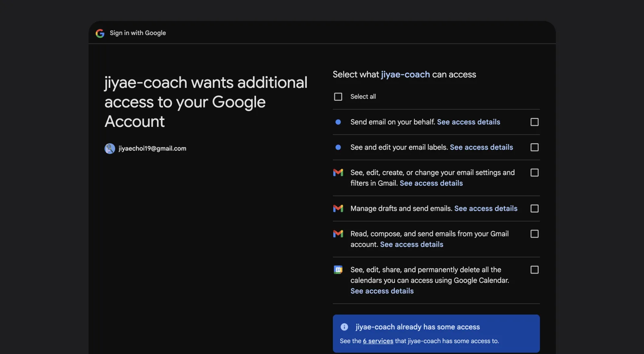View access details for email labels

[481, 147]
